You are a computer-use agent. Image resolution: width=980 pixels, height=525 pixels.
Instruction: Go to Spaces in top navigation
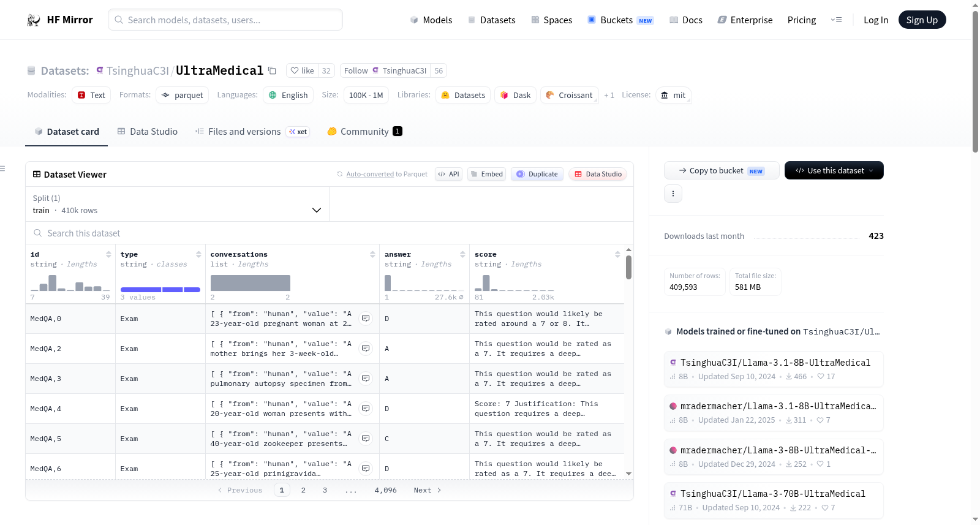(x=552, y=20)
